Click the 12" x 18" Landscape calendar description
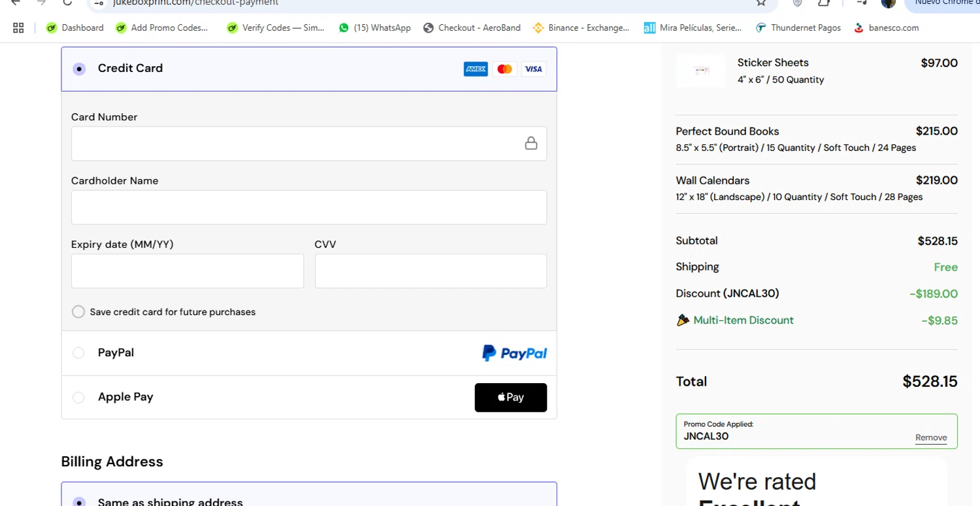 tap(799, 197)
